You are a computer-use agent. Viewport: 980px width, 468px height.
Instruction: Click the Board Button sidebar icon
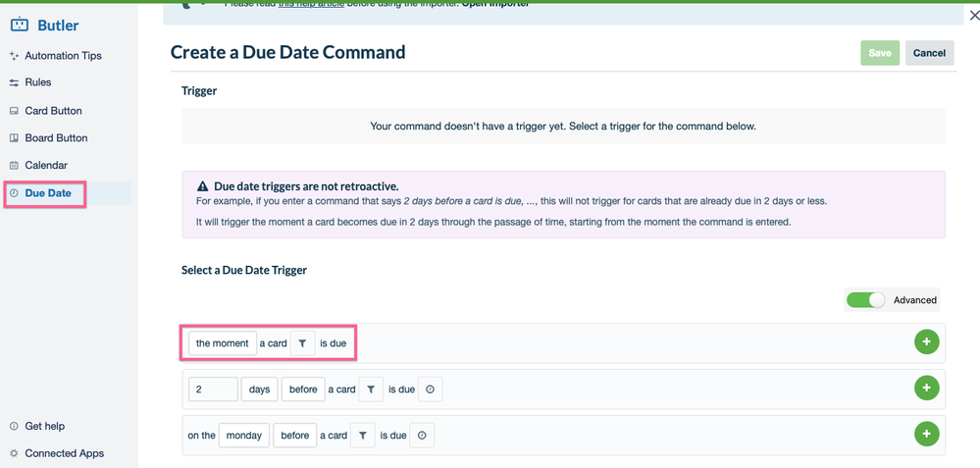15,138
